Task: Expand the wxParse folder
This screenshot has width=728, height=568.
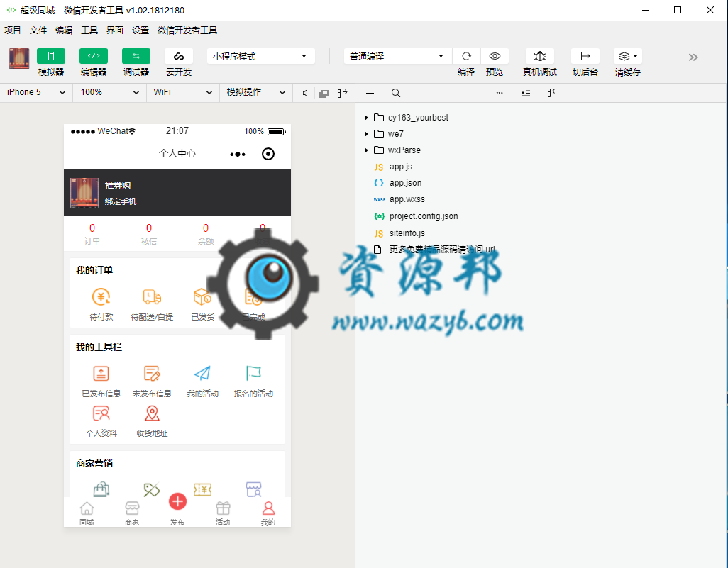Action: (x=366, y=150)
